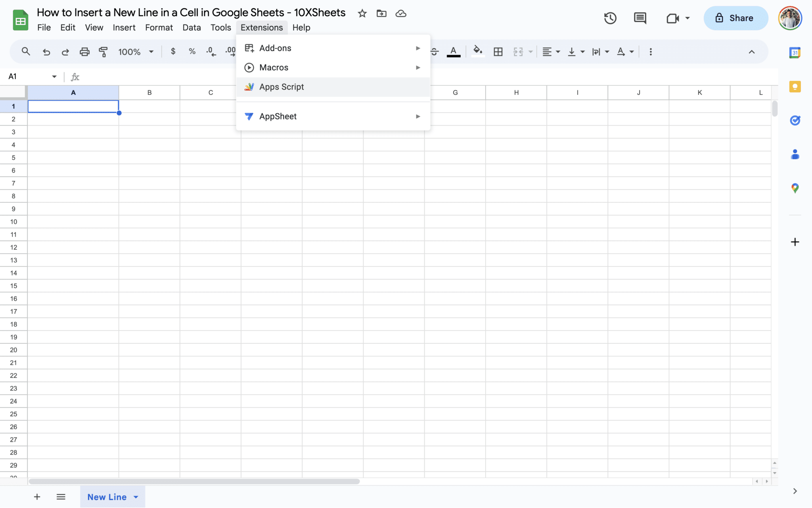This screenshot has width=812, height=508.
Task: Select column B header
Action: pyautogui.click(x=149, y=92)
